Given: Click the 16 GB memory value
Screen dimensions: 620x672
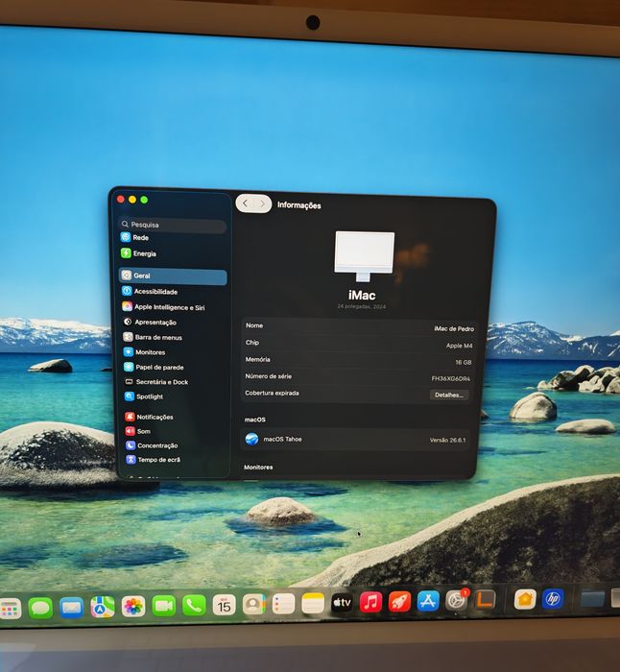Looking at the screenshot, I should pos(464,362).
